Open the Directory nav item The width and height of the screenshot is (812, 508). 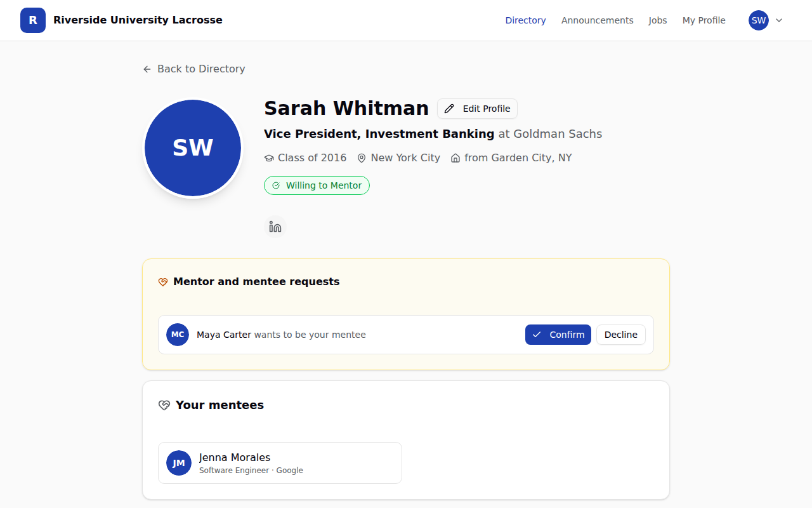click(525, 20)
